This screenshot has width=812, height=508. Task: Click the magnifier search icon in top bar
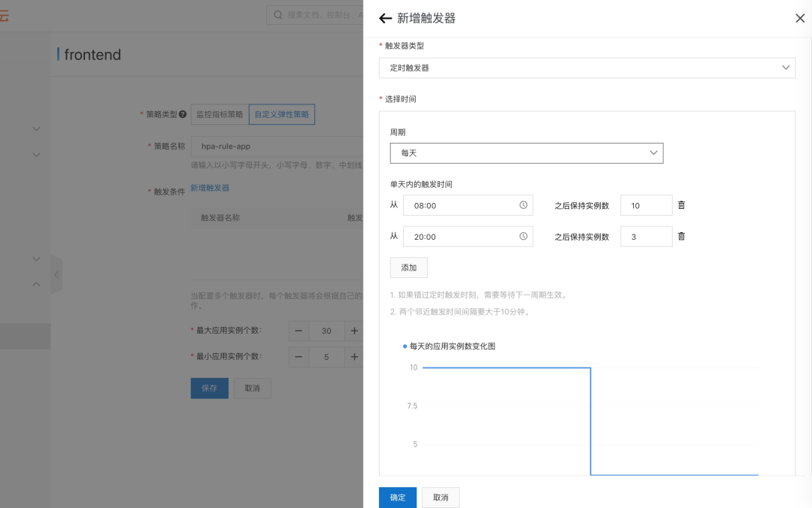click(x=278, y=15)
